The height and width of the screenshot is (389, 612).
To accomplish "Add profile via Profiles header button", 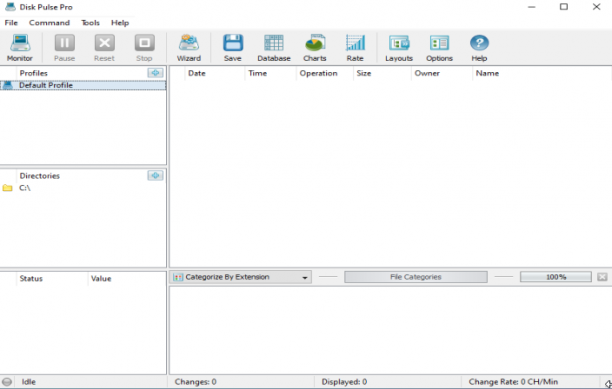I will click(155, 73).
